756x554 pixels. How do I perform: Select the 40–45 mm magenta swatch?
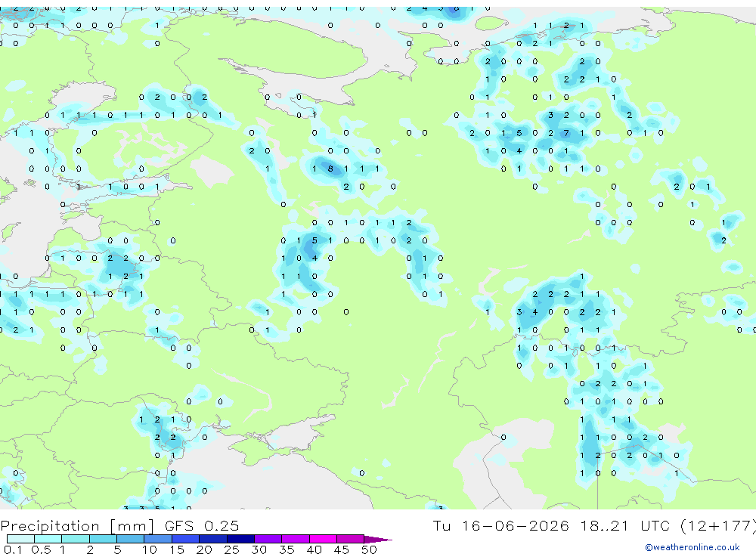(x=323, y=539)
